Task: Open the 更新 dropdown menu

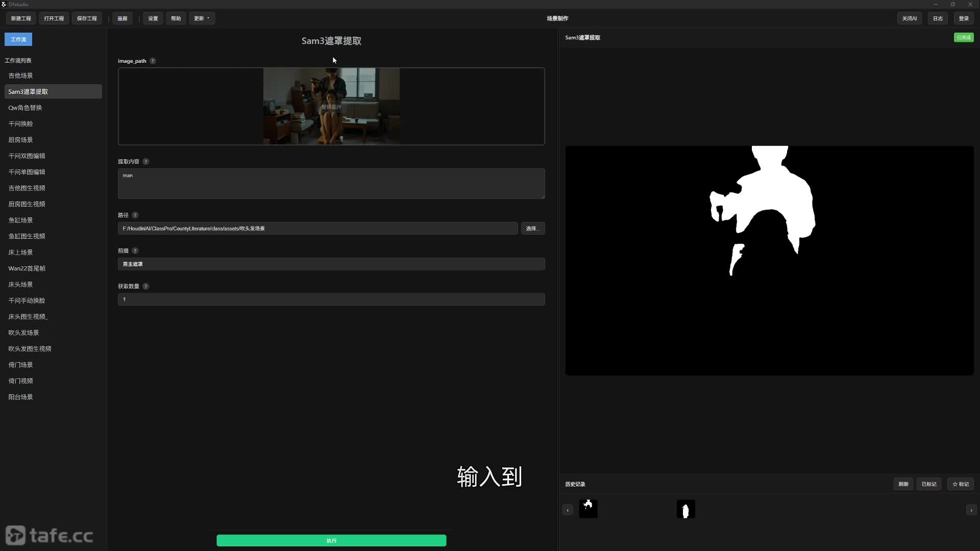Action: 202,18
